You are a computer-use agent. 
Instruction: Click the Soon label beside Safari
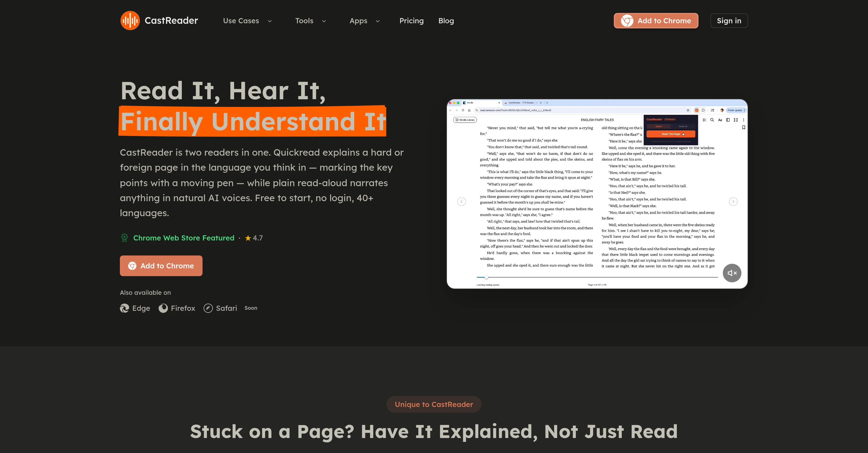click(251, 308)
